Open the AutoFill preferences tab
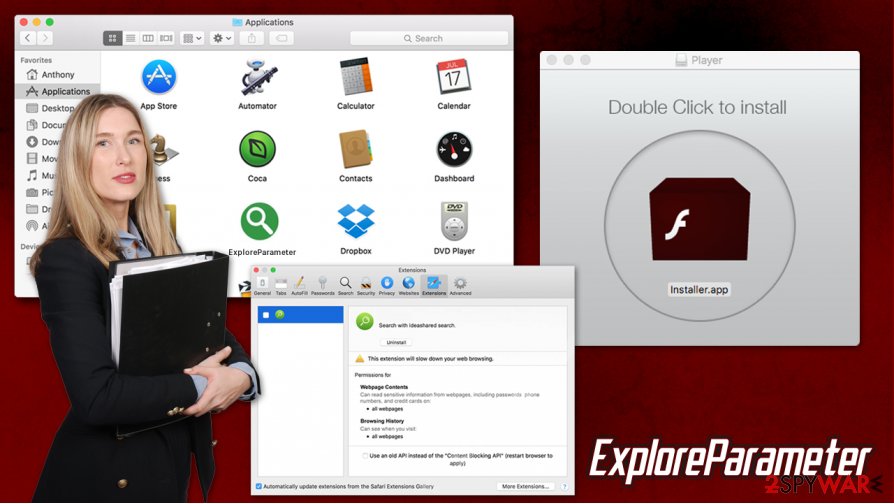The width and height of the screenshot is (894, 504). point(299,286)
